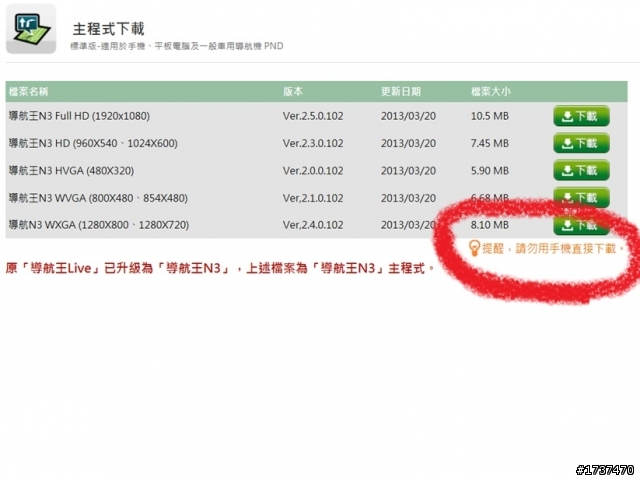Download 導航王N3 Full HD (1920x1080)
The width and height of the screenshot is (640, 478).
point(581,116)
